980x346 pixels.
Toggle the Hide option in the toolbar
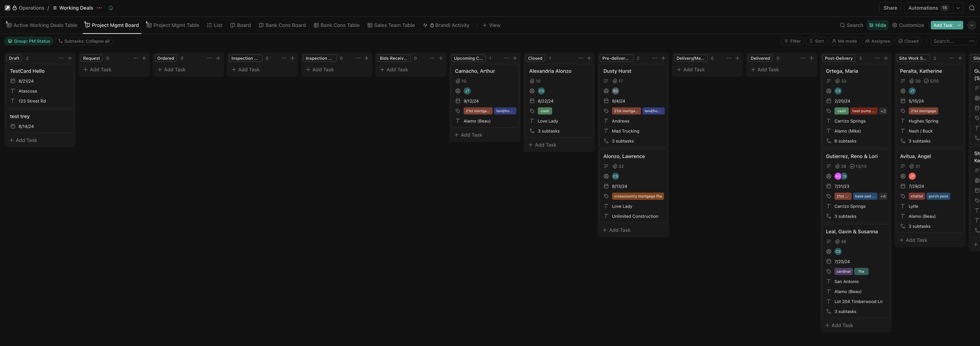(877, 25)
